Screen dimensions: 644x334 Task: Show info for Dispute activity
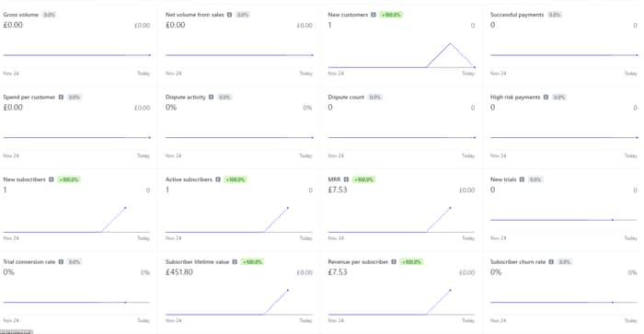[x=211, y=98]
